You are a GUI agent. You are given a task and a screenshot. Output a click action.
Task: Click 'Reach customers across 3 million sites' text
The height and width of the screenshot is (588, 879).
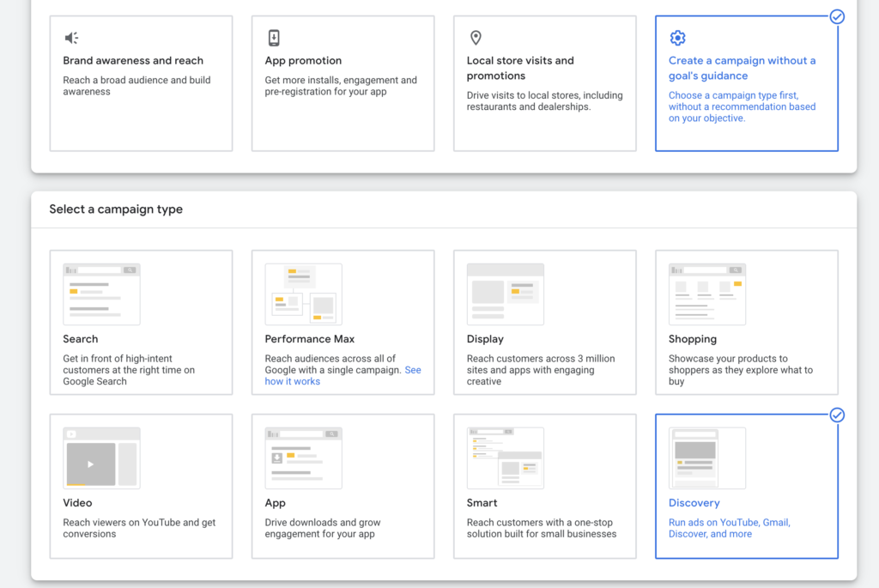pos(541,370)
